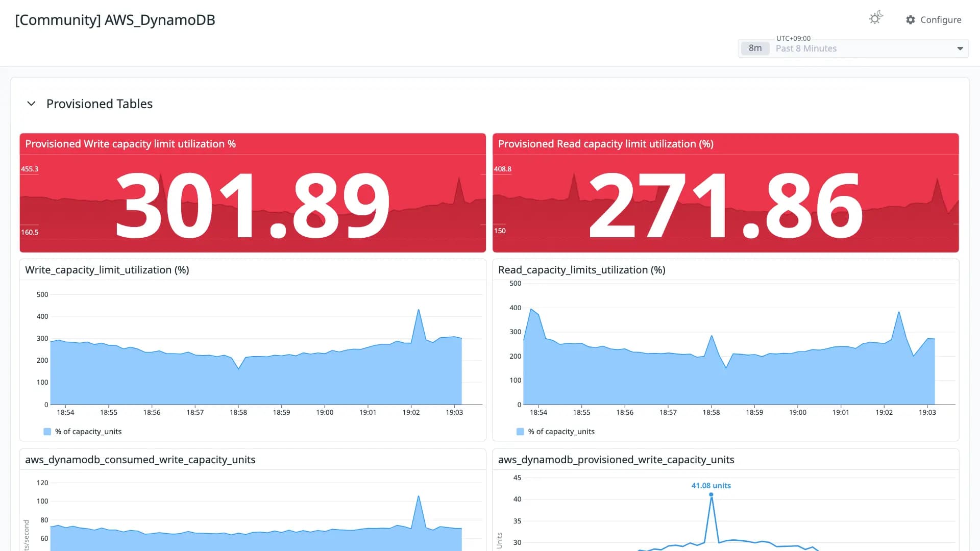Click the 455.3 max label on write widget
This screenshot has width=980, height=551.
pyautogui.click(x=30, y=169)
